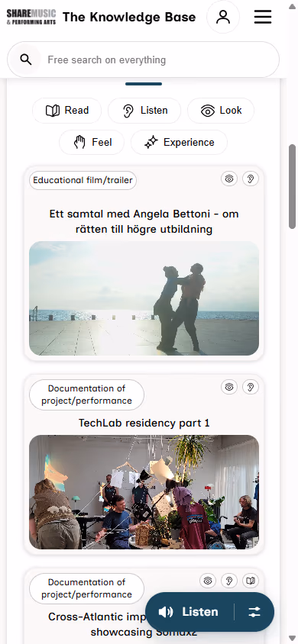
Task: Click The Knowledge Base heading
Action: tap(129, 17)
